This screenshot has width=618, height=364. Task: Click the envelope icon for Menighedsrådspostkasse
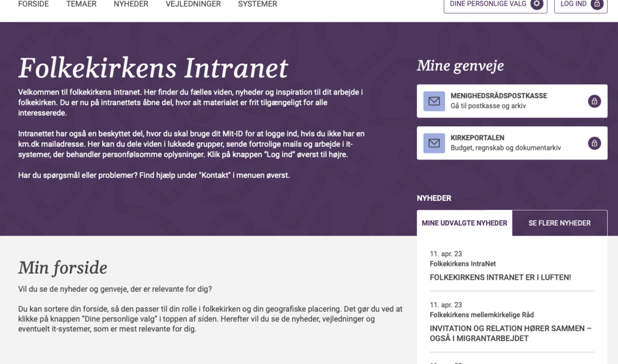434,101
